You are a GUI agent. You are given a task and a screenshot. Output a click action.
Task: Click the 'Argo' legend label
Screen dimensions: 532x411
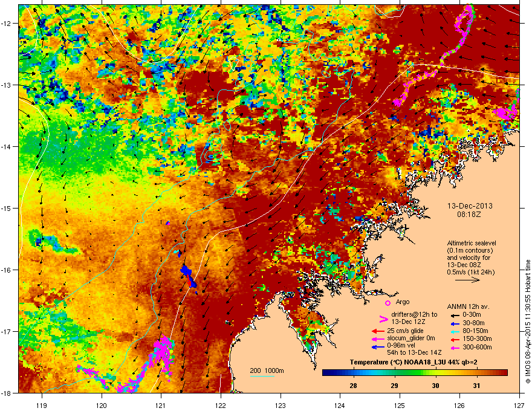(403, 302)
